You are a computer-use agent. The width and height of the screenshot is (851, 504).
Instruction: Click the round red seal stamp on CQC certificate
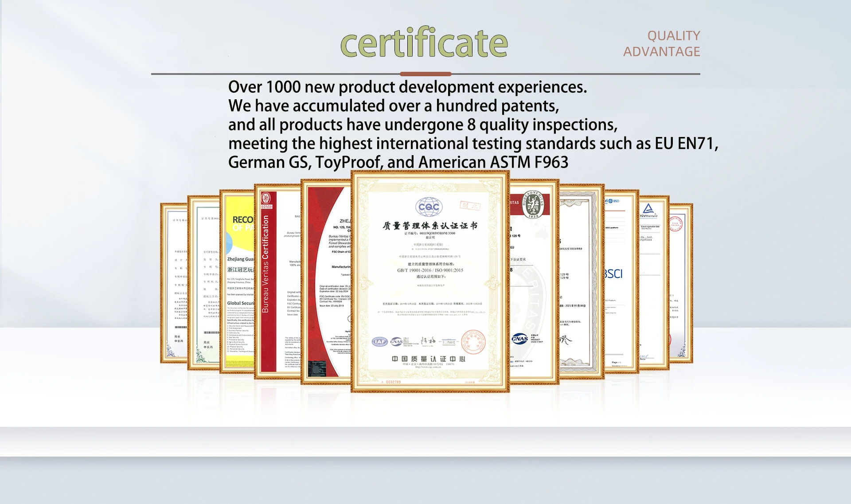pos(473,342)
